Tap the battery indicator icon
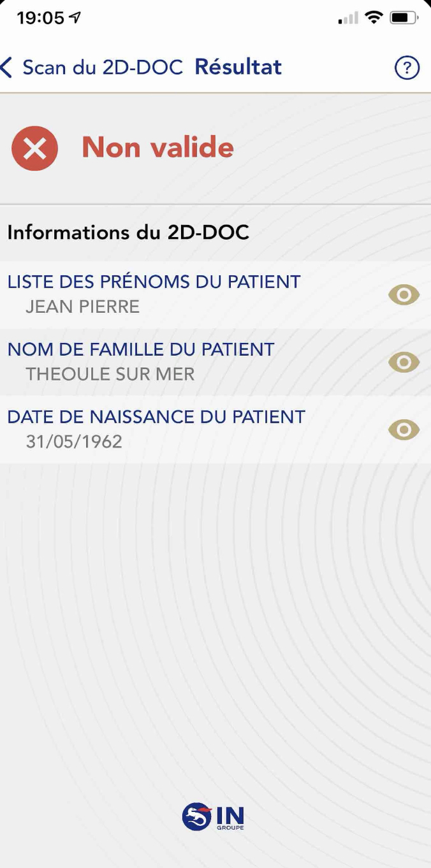The image size is (431, 868). coord(404,18)
